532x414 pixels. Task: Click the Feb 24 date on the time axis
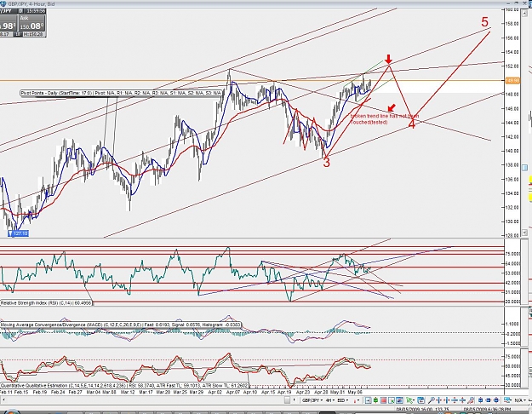[x=58, y=392]
